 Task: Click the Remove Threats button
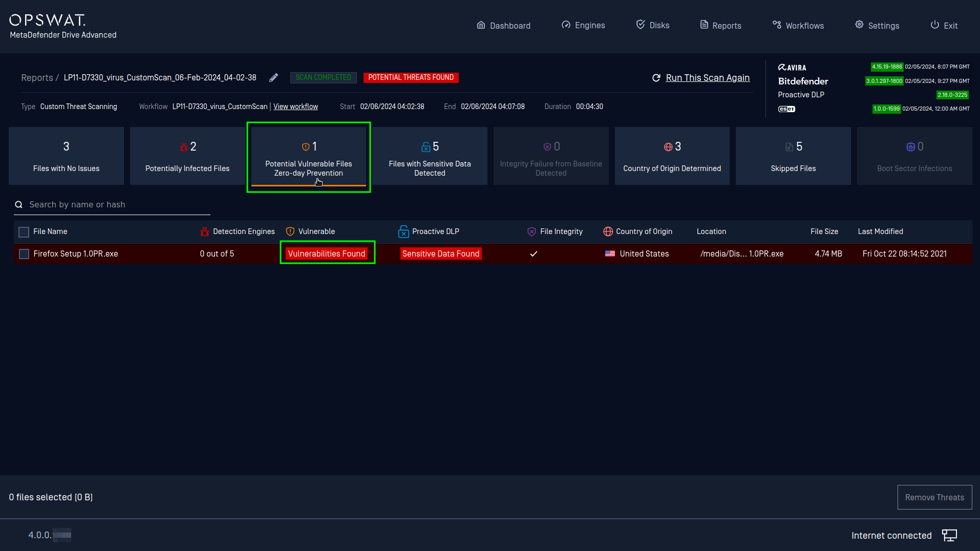click(934, 497)
